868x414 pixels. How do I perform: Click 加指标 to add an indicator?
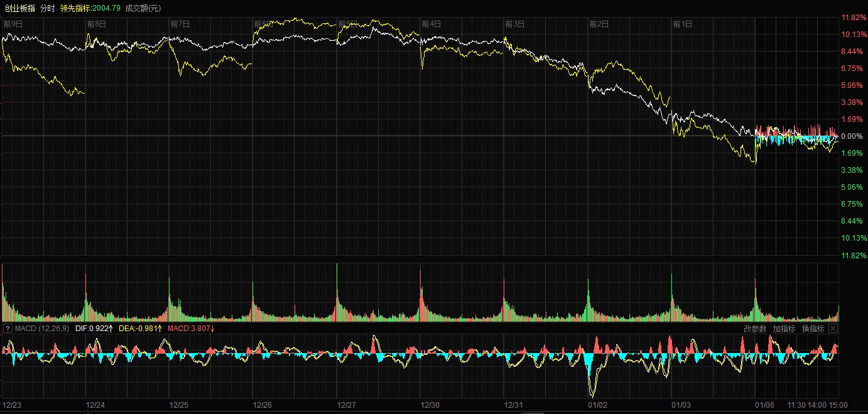pos(784,329)
